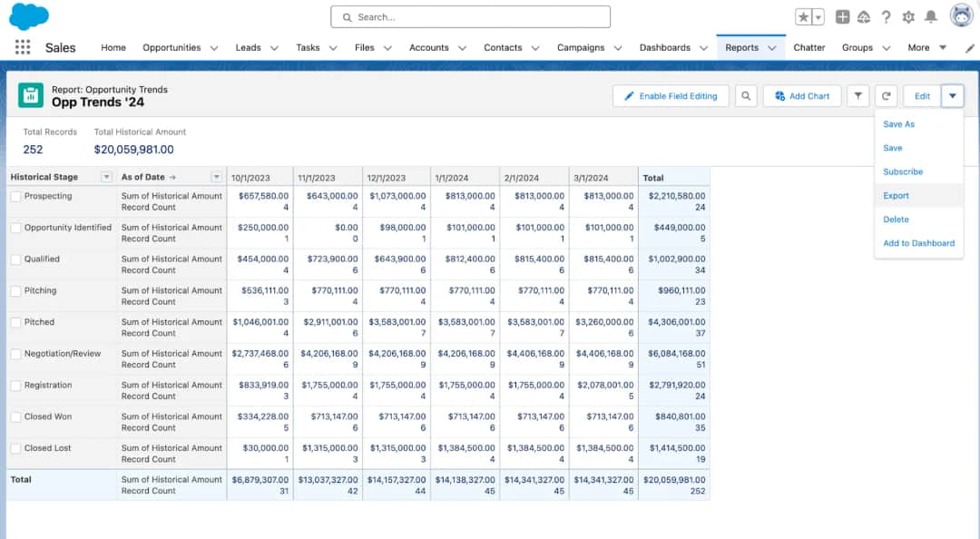Click the 3/1/2024 column header
The height and width of the screenshot is (539, 980).
[x=603, y=177]
